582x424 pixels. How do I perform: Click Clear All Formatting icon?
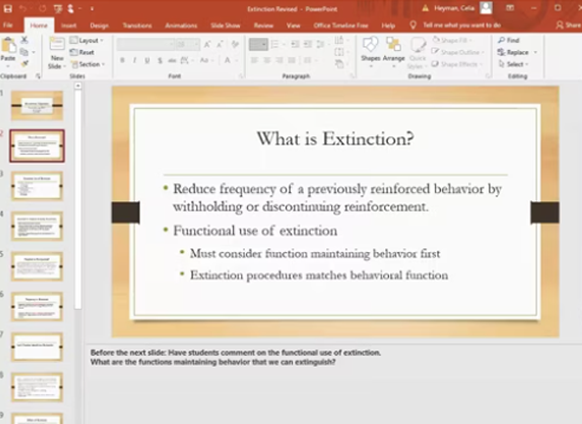235,45
